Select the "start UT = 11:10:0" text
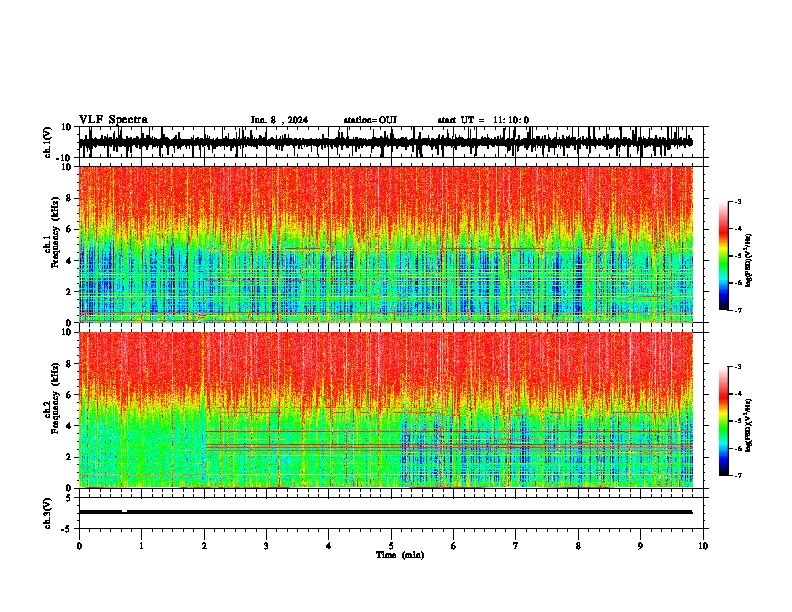 tap(483, 120)
